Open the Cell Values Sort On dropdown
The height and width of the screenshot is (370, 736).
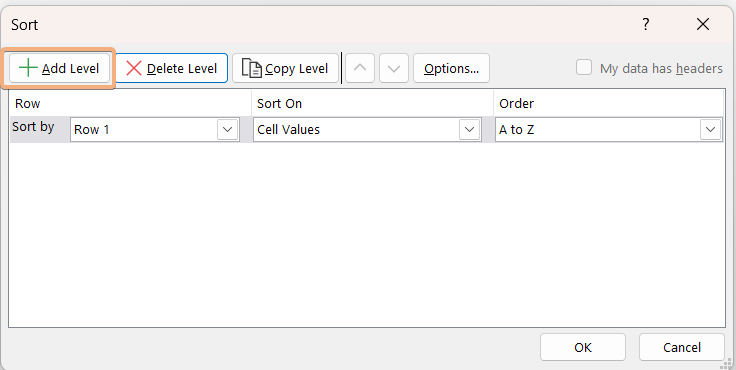(x=470, y=130)
